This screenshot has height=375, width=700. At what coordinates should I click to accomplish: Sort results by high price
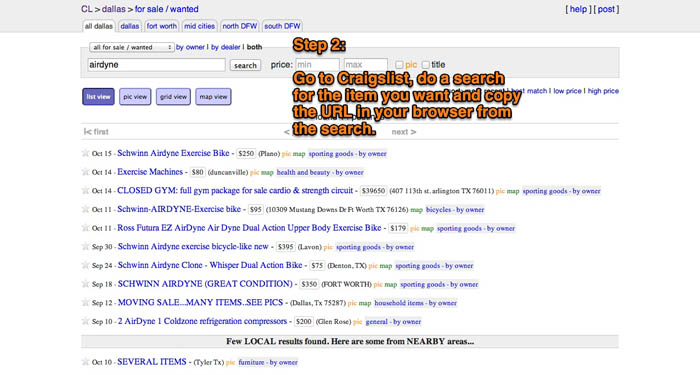click(x=603, y=91)
